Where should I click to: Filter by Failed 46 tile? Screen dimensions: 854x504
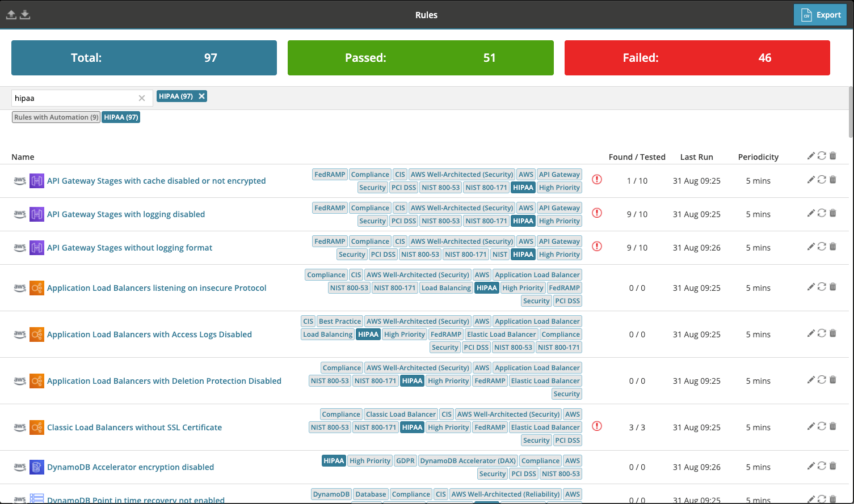tap(697, 58)
